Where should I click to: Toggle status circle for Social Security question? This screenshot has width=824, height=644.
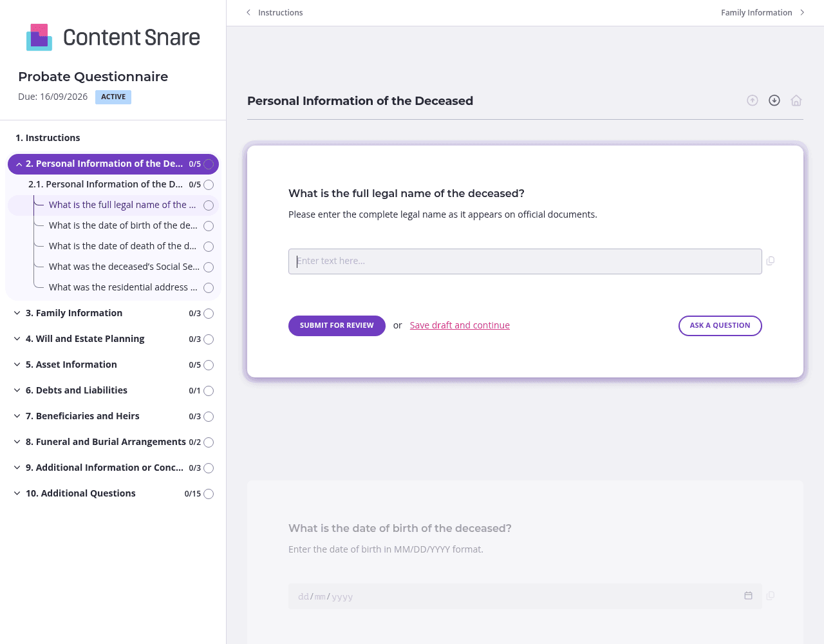(x=209, y=267)
